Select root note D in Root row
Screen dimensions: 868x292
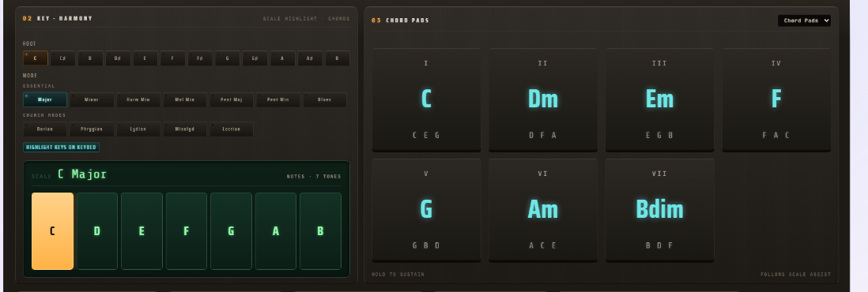coord(90,58)
